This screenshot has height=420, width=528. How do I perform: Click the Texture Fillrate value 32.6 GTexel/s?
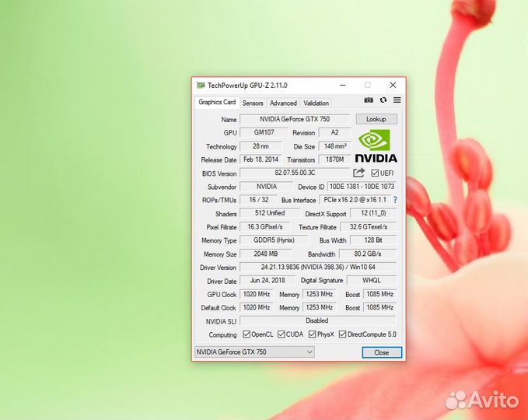369,226
